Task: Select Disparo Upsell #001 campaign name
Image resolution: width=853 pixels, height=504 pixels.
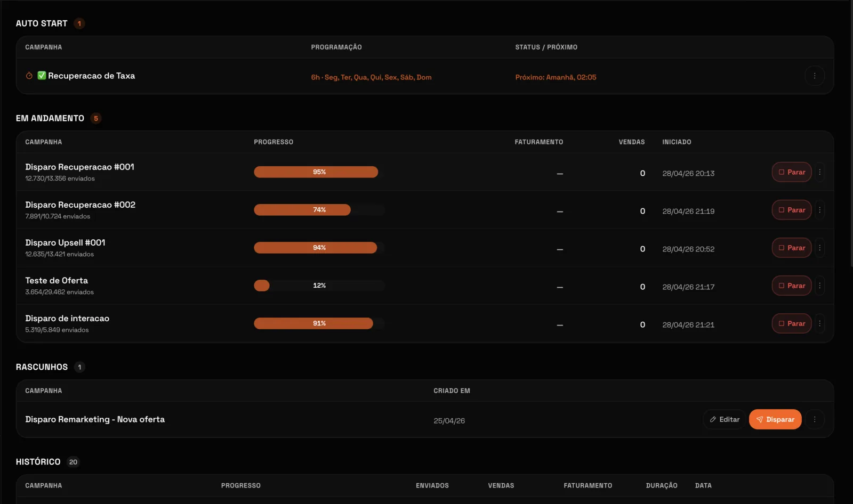Action: tap(65, 242)
